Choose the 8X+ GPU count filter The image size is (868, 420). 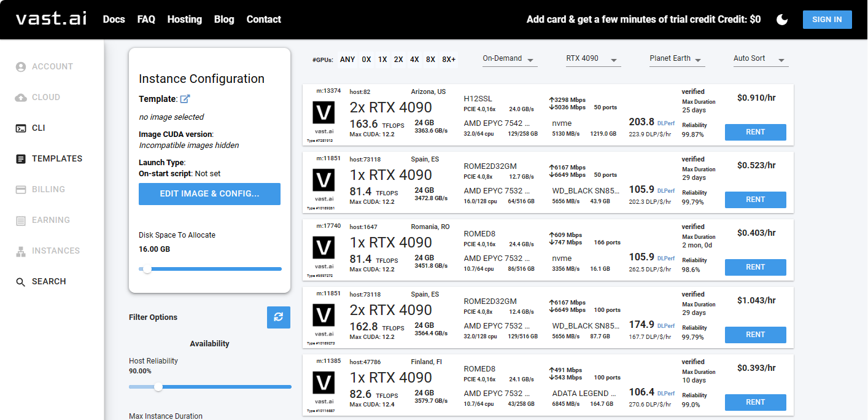pos(449,60)
